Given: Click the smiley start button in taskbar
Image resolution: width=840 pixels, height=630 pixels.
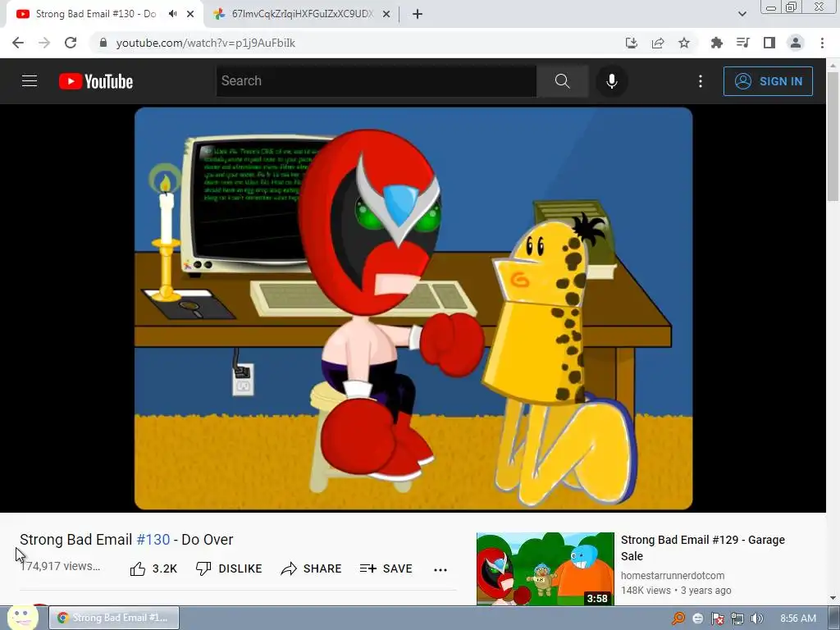Looking at the screenshot, I should click(22, 617).
